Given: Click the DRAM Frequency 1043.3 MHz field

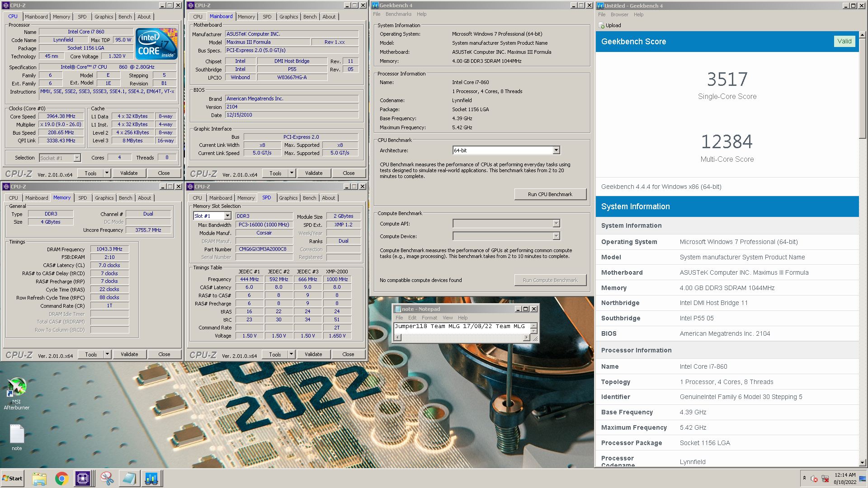Looking at the screenshot, I should (x=109, y=249).
